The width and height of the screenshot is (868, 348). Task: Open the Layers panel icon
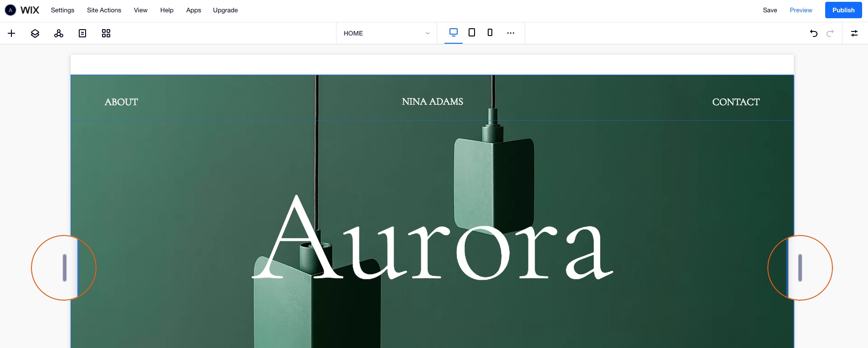pyautogui.click(x=35, y=33)
